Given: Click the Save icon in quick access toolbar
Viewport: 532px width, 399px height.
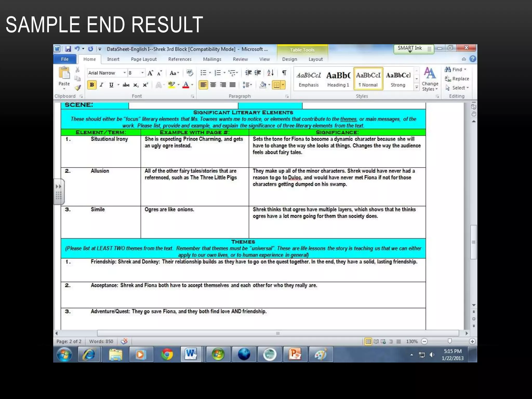Looking at the screenshot, I should [68, 49].
